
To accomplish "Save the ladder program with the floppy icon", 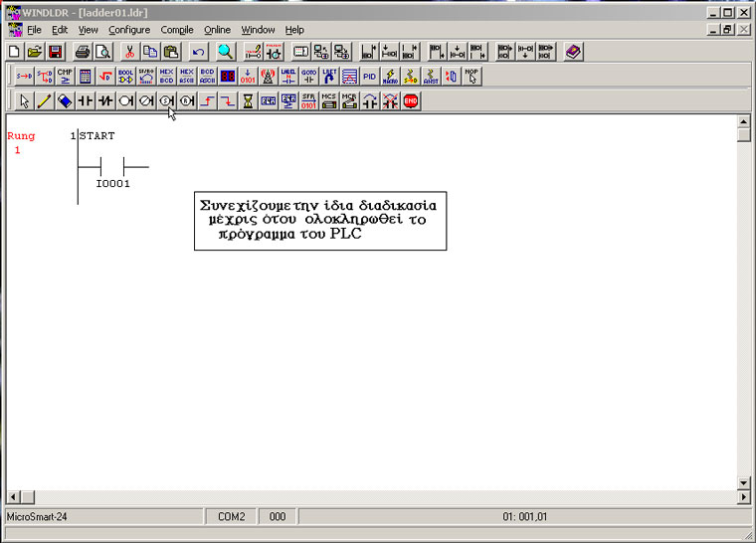I will pos(55,52).
